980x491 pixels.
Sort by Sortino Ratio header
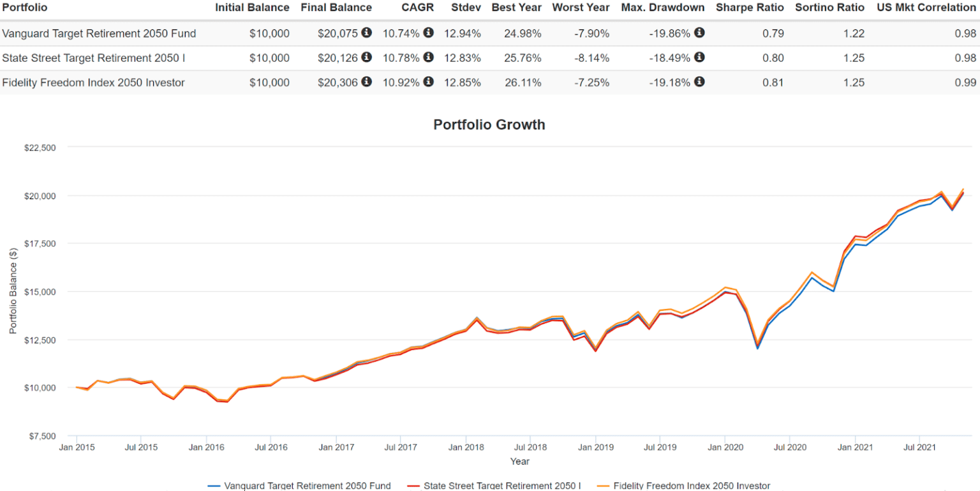click(x=829, y=8)
